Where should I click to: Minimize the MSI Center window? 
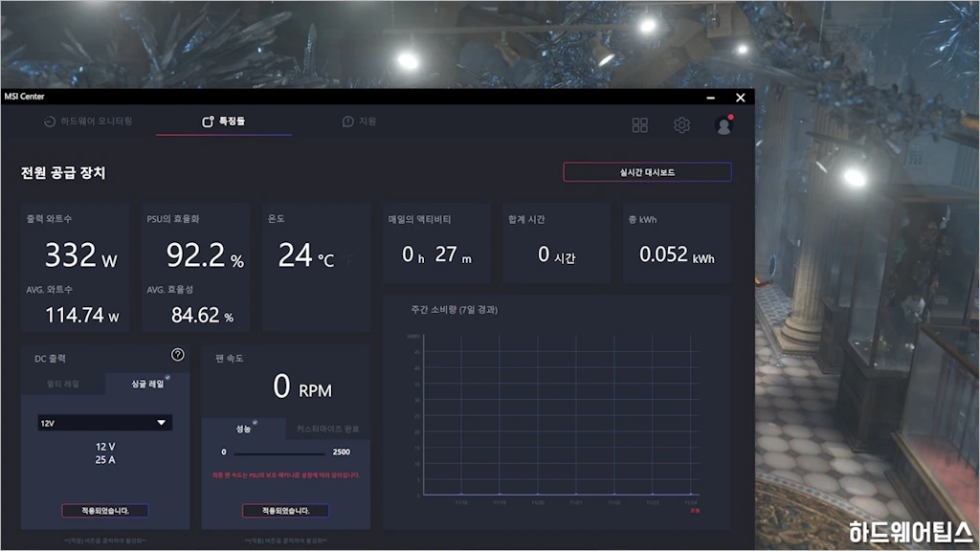pos(711,98)
